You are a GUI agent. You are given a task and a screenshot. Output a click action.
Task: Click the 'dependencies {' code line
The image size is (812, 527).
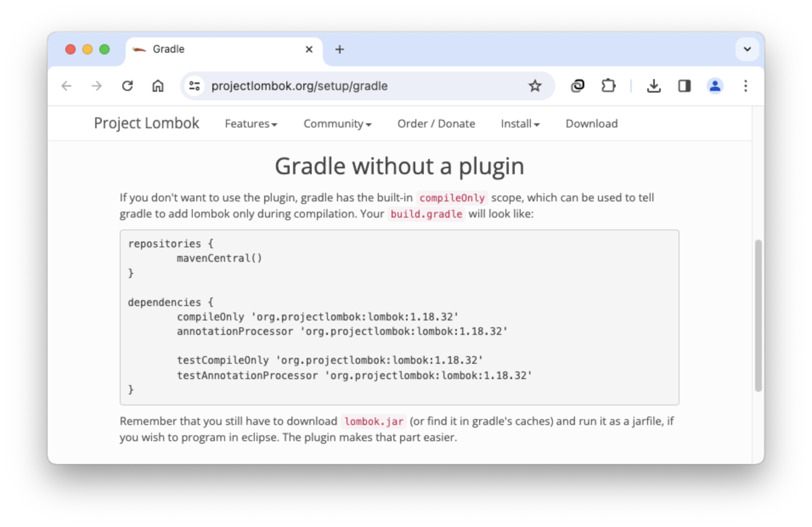click(171, 302)
